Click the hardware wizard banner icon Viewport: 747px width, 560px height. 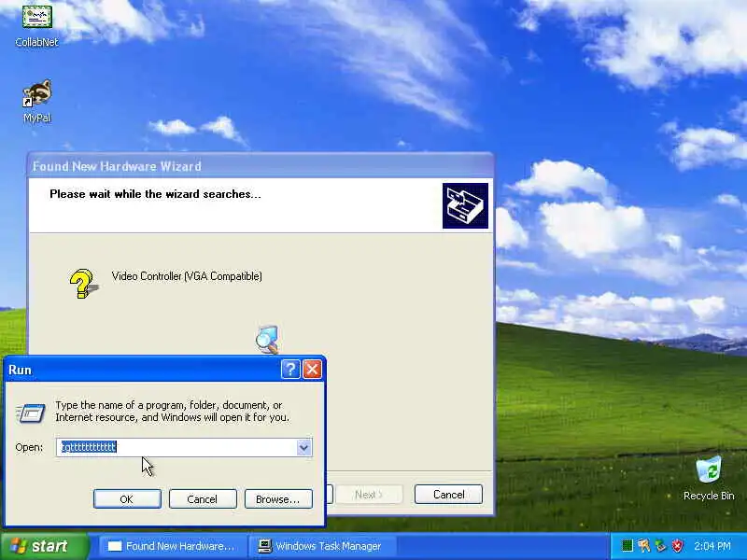tap(465, 205)
